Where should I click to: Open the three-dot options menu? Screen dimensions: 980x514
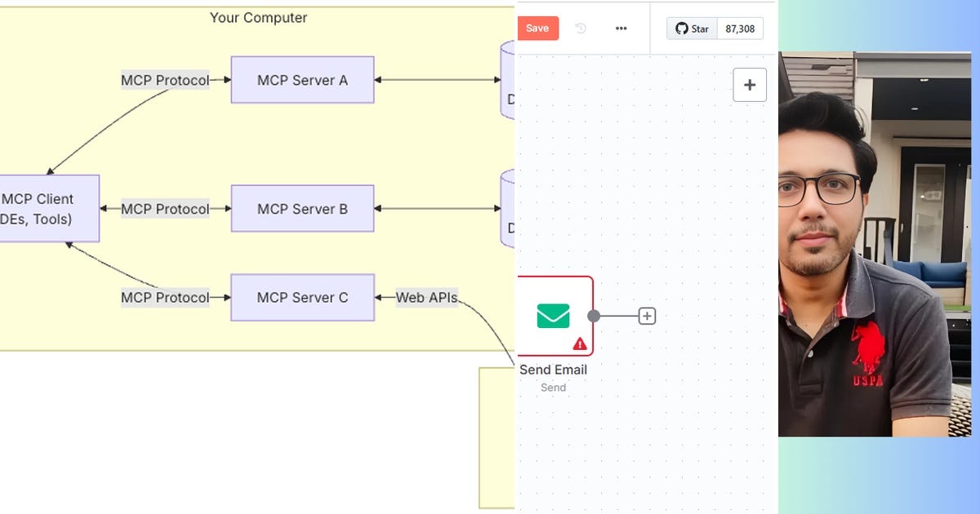point(621,28)
